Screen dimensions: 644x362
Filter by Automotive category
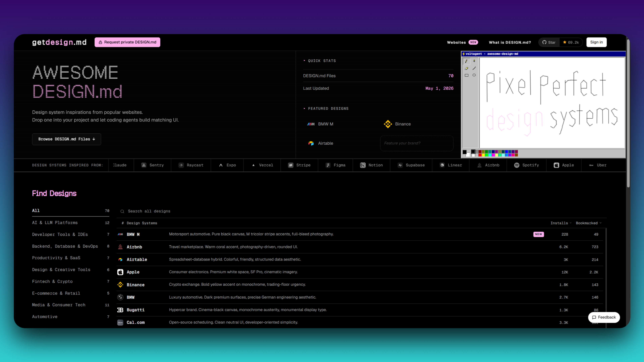pyautogui.click(x=70, y=317)
